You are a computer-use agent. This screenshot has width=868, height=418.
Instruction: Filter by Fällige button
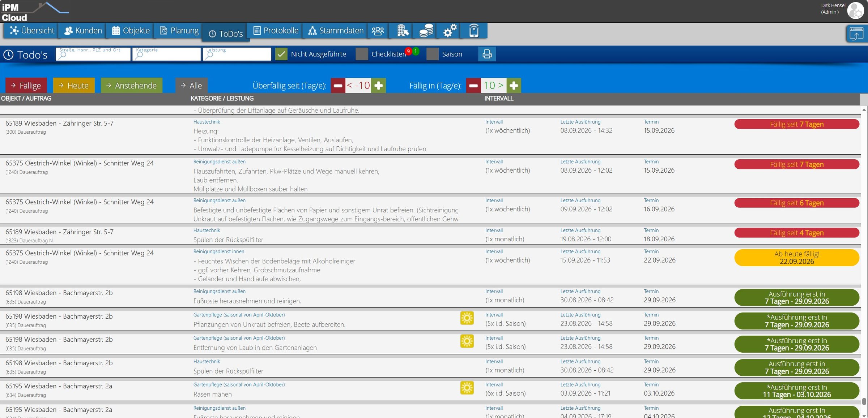point(26,86)
